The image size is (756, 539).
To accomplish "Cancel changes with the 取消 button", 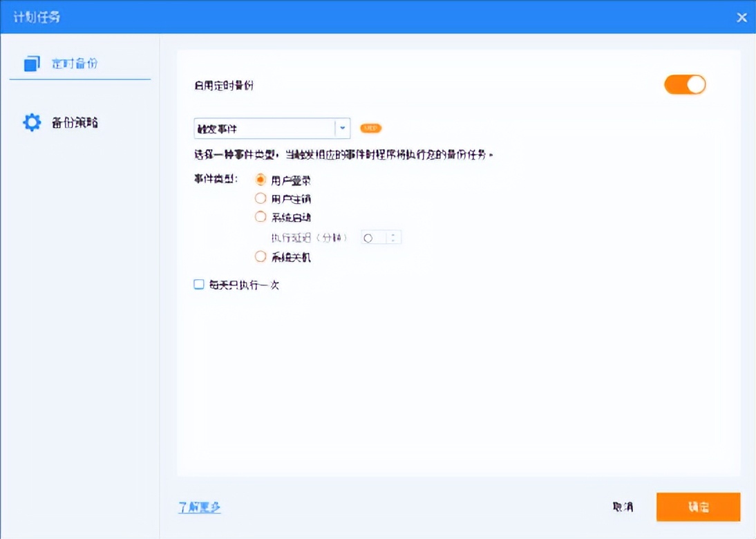I will (x=623, y=507).
